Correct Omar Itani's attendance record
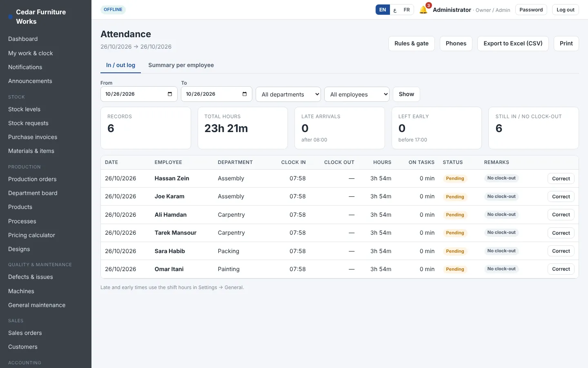This screenshot has height=368, width=588. point(561,269)
